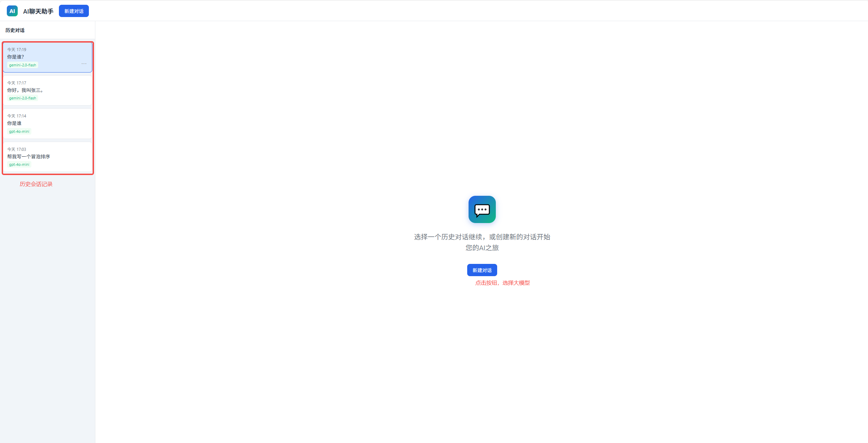Click gpt-4o-mini tag on 你是谁 conversation
The width and height of the screenshot is (868, 443).
point(19,131)
